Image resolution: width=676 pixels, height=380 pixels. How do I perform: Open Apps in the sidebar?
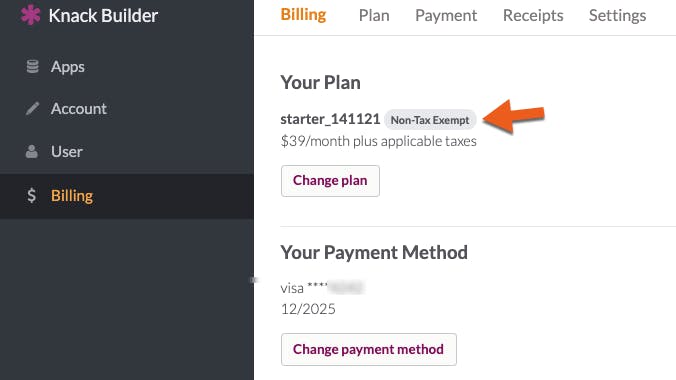[126, 66]
